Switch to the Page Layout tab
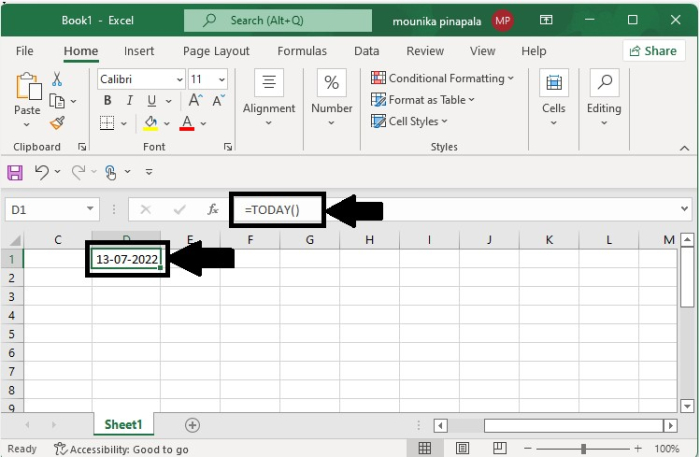 (216, 51)
